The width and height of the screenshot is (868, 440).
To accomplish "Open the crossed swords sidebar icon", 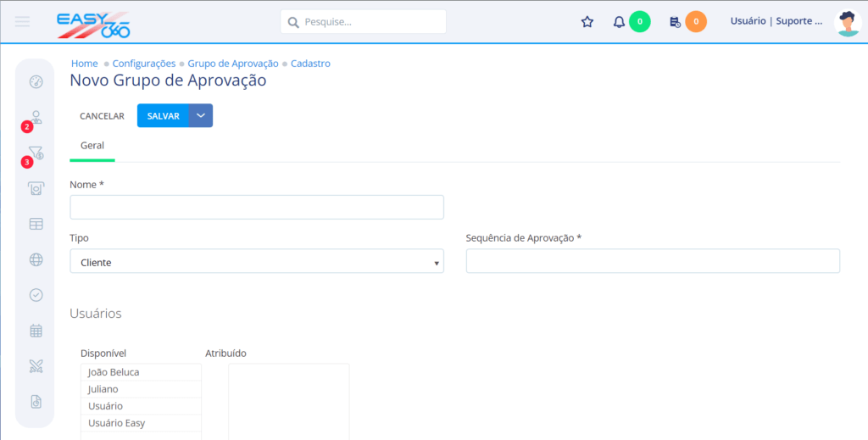I will tap(36, 366).
